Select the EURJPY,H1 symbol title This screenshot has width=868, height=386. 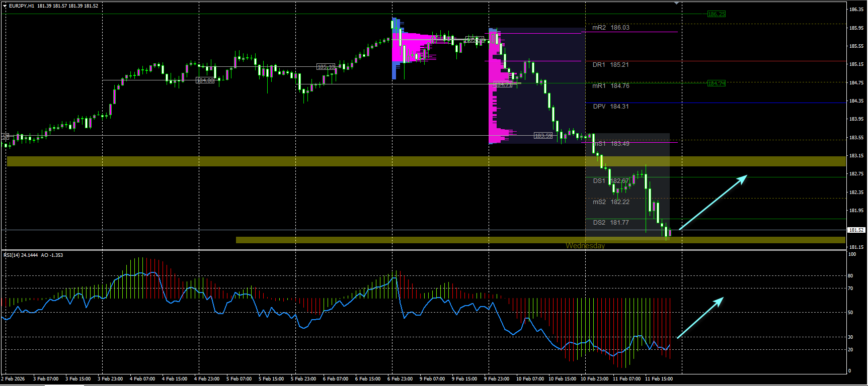click(x=22, y=6)
